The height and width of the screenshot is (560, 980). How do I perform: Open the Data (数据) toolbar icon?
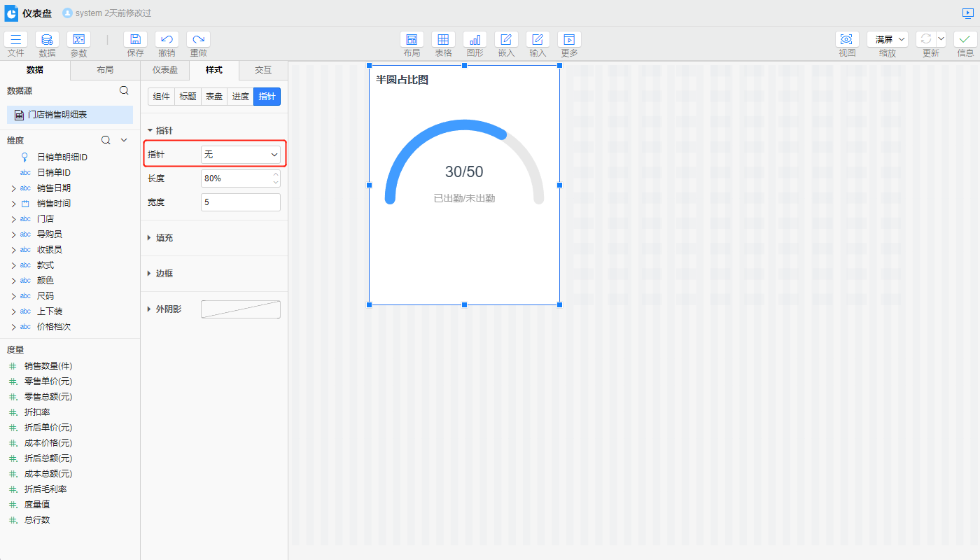coord(47,40)
